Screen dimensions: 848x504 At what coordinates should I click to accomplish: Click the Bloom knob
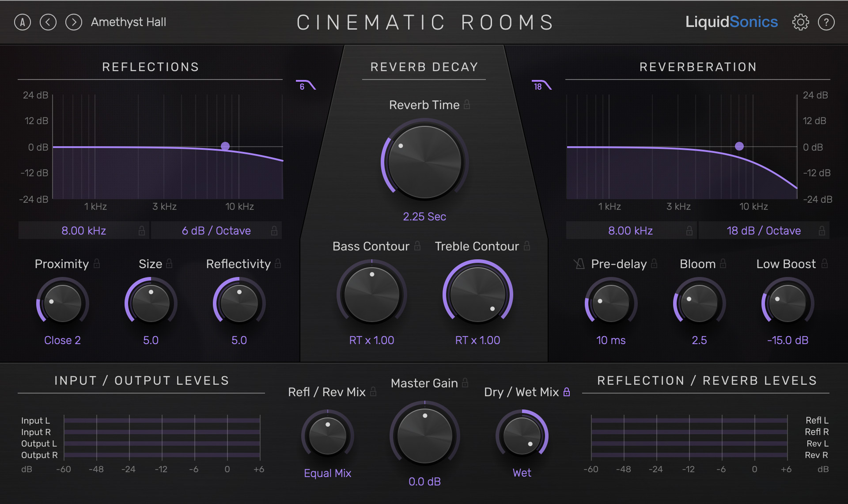click(x=700, y=303)
